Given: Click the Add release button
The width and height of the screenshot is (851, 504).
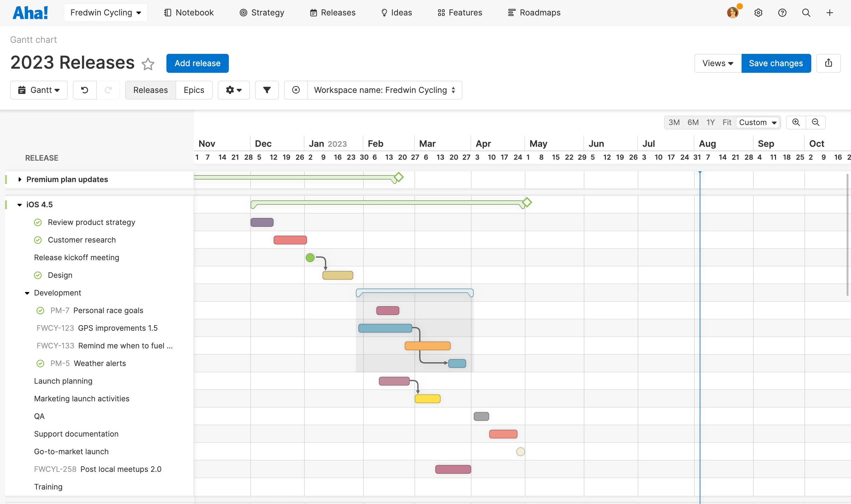Looking at the screenshot, I should (197, 63).
